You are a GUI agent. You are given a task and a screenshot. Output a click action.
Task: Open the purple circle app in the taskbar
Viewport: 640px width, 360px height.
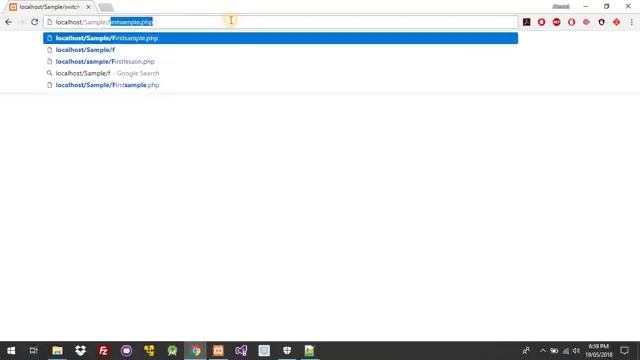(x=127, y=351)
